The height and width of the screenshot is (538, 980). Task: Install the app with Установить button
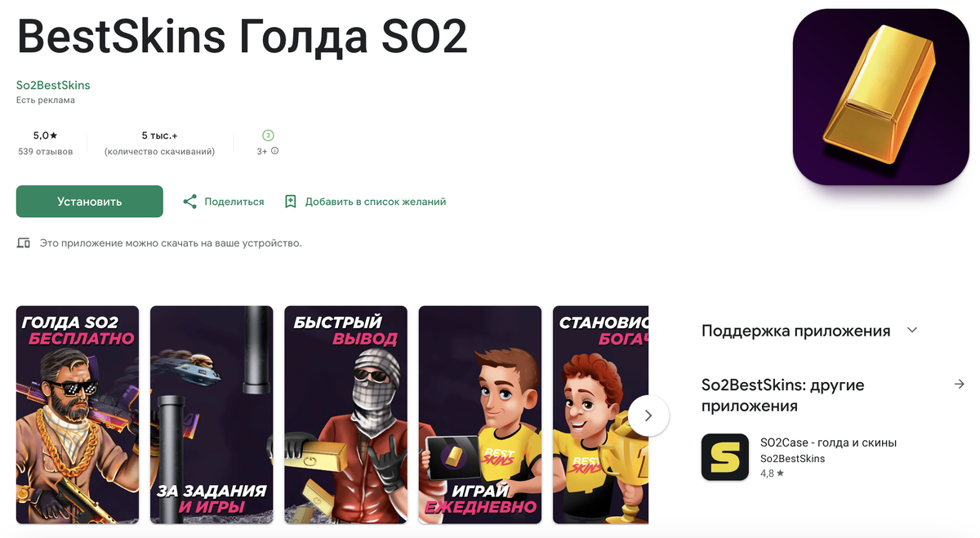coord(90,202)
